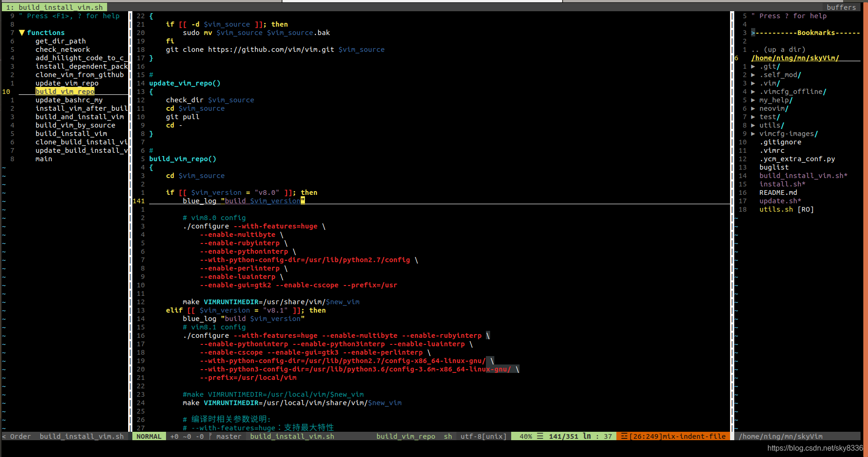Open install.sh* in NERDTree
Image resolution: width=868 pixels, height=457 pixels.
pos(782,184)
